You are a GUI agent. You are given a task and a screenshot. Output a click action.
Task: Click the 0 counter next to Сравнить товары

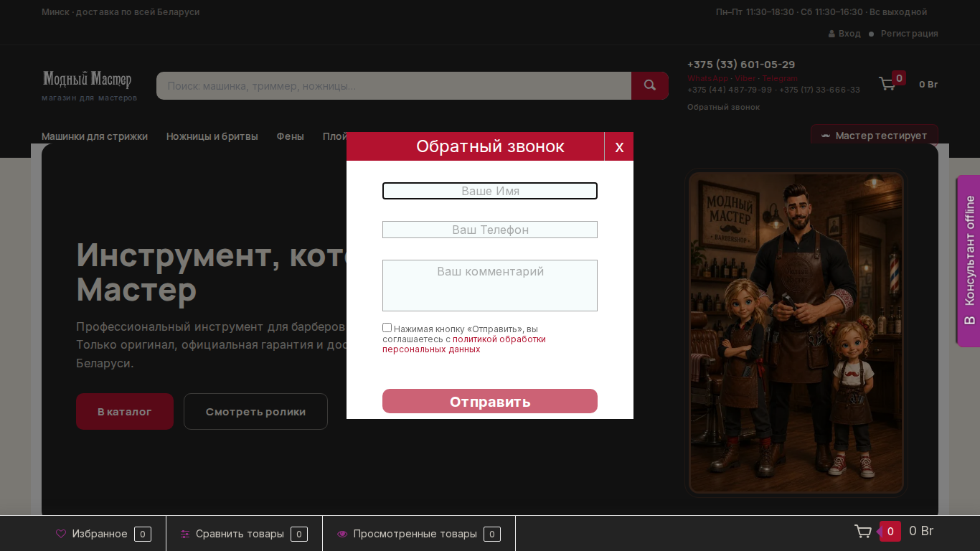tap(299, 534)
